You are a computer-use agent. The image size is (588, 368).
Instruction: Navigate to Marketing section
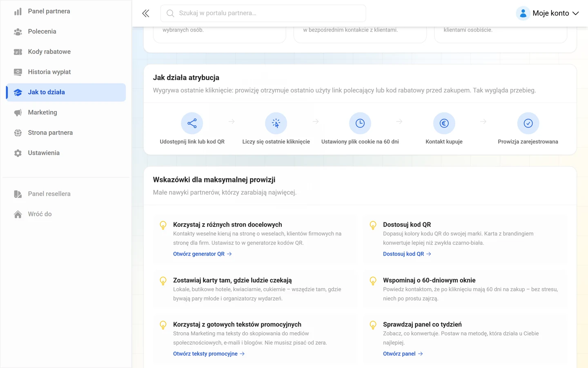coord(66,112)
